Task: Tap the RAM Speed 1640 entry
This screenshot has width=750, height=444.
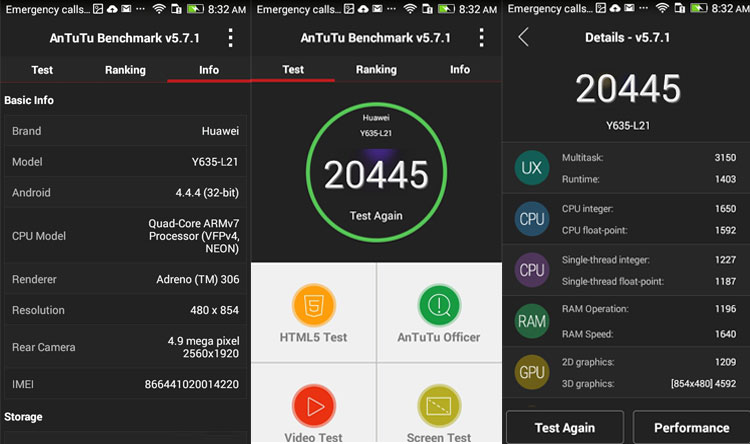Action: (649, 334)
